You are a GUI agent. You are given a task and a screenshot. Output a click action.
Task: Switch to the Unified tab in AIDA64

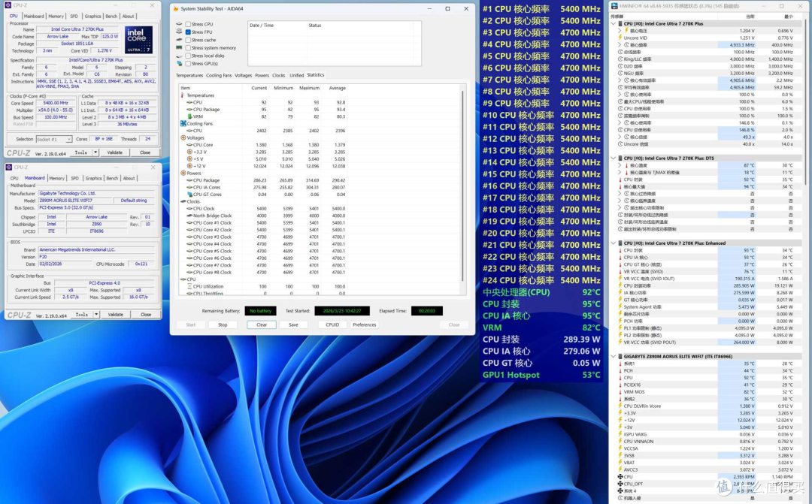[x=296, y=76]
